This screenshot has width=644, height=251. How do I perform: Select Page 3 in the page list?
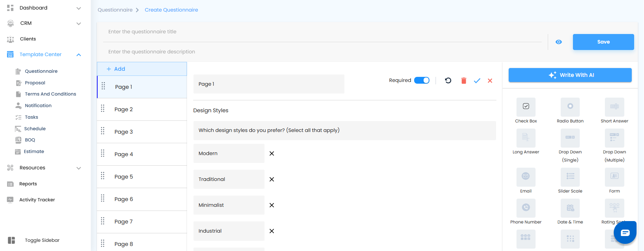[x=124, y=132]
